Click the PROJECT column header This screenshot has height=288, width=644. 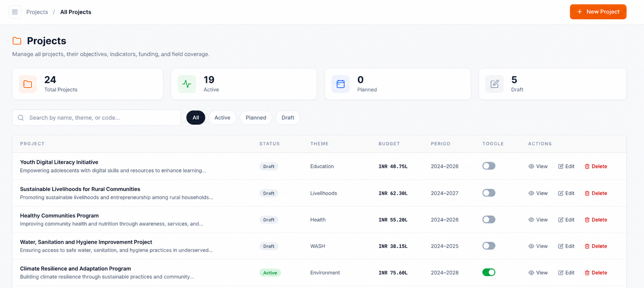click(x=32, y=144)
